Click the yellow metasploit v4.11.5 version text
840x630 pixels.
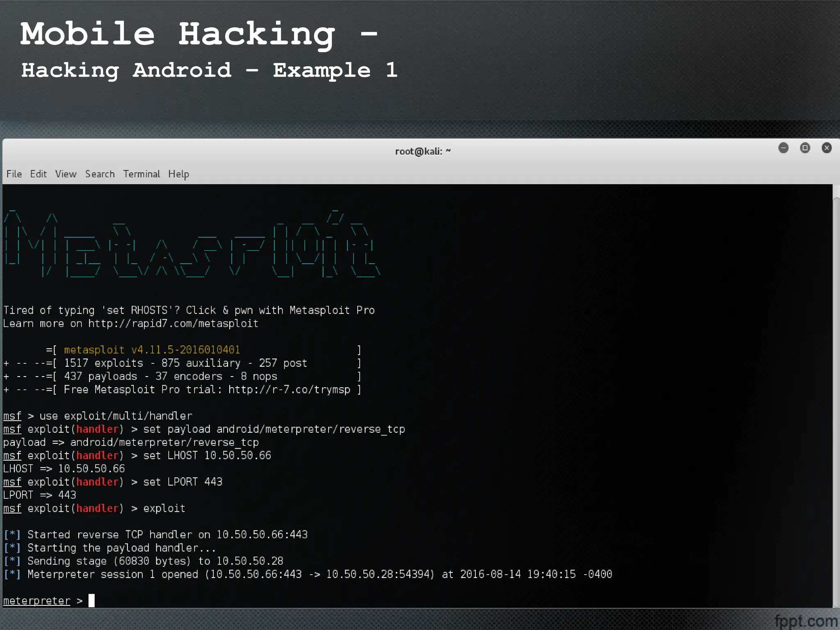coord(152,350)
